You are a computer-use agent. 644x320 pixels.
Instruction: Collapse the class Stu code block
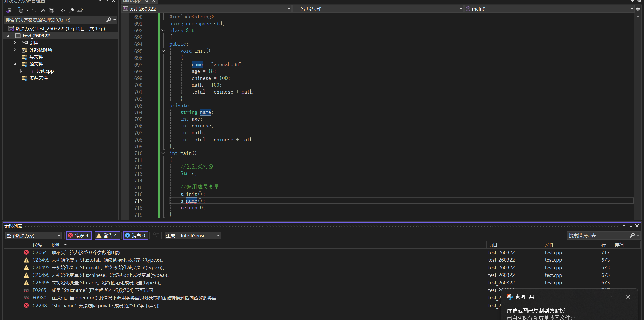tap(163, 30)
